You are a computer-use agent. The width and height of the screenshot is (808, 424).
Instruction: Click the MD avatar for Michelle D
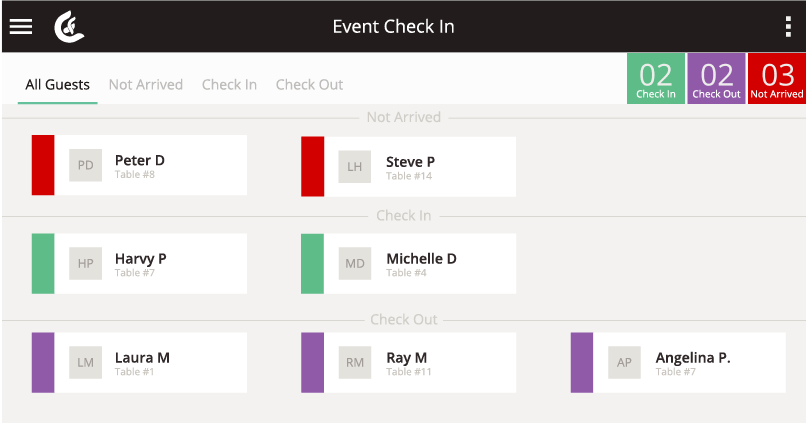pos(355,264)
